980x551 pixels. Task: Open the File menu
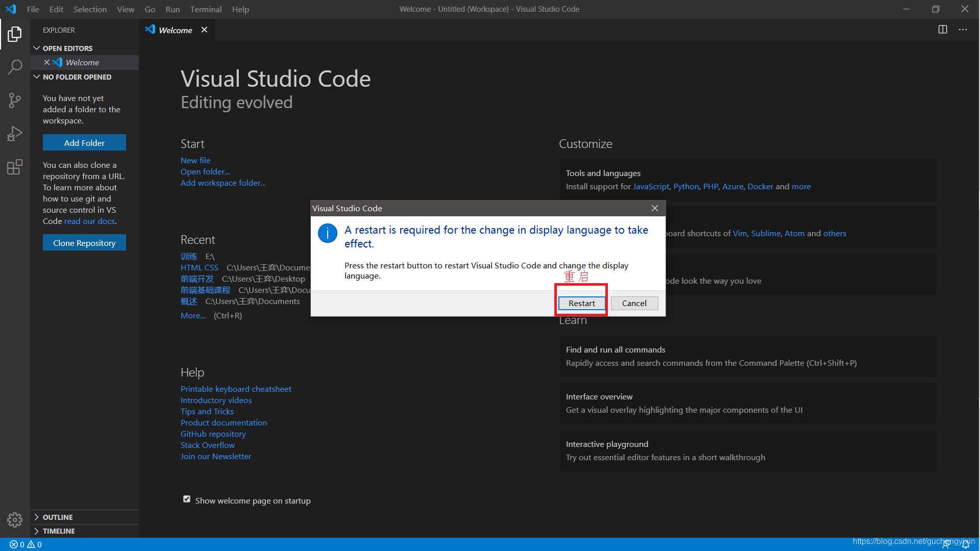coord(33,9)
